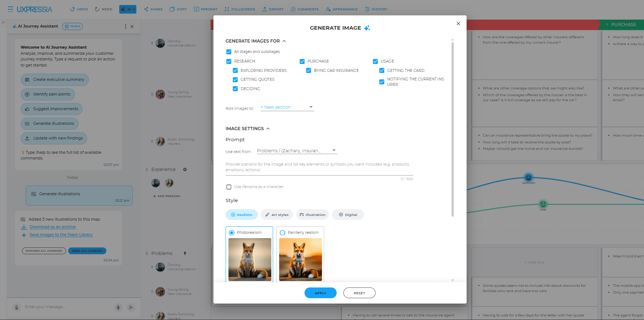Uncheck Notifying The Current Insurer substage
This screenshot has height=320, width=644.
[x=382, y=82]
